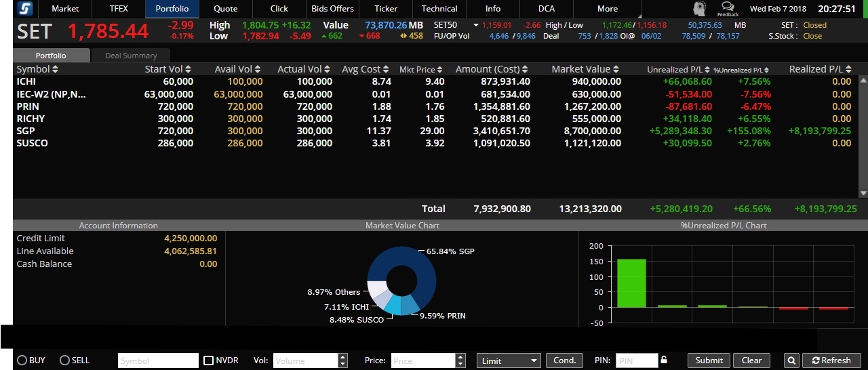Switch to the Deal Summary tab

point(131,56)
